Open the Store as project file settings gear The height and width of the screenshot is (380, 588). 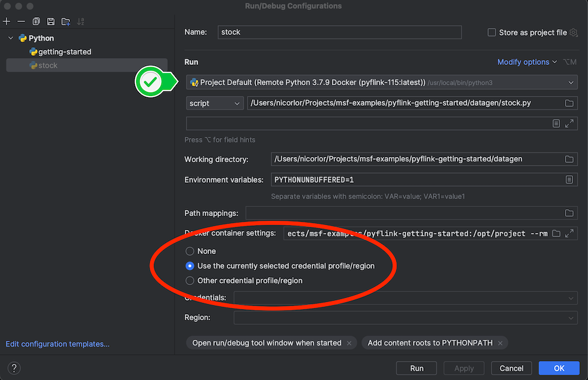[x=574, y=32]
